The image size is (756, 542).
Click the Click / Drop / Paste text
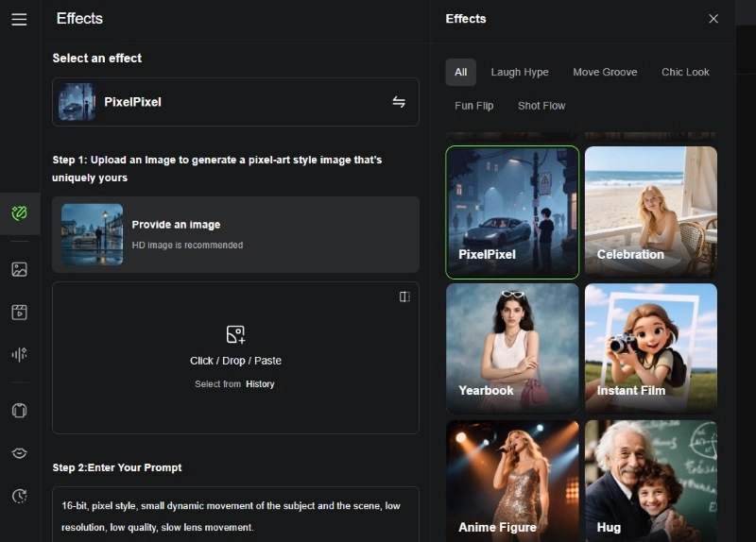coord(235,361)
